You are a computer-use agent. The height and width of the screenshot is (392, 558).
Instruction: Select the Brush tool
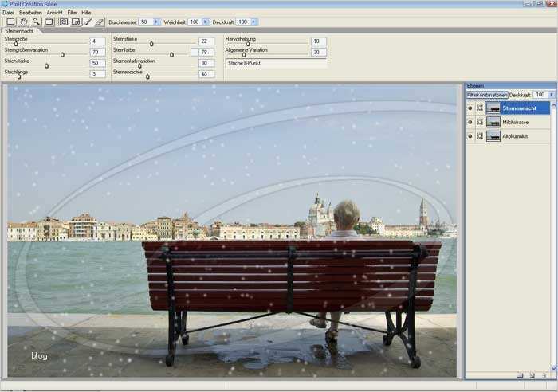[87, 22]
